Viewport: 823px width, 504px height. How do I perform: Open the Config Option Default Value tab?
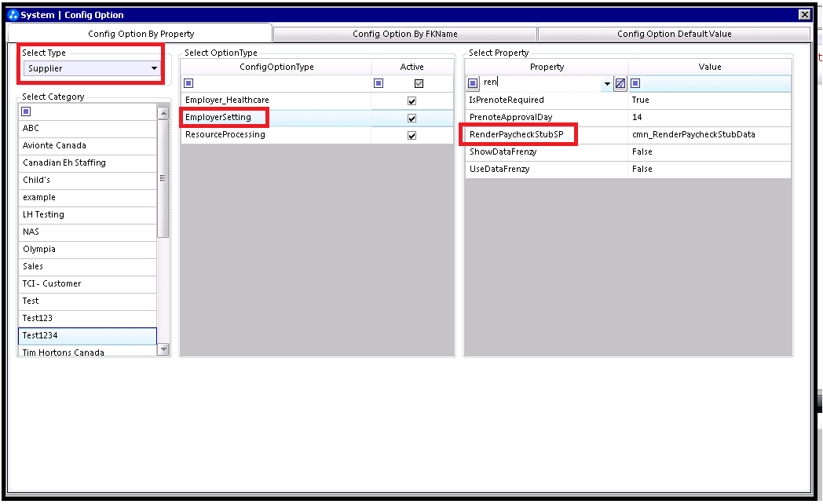click(674, 34)
